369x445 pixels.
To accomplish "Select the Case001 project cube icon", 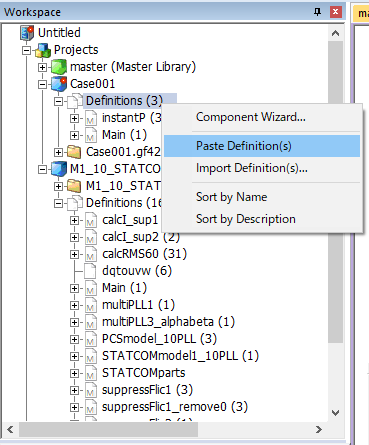I will tap(59, 84).
